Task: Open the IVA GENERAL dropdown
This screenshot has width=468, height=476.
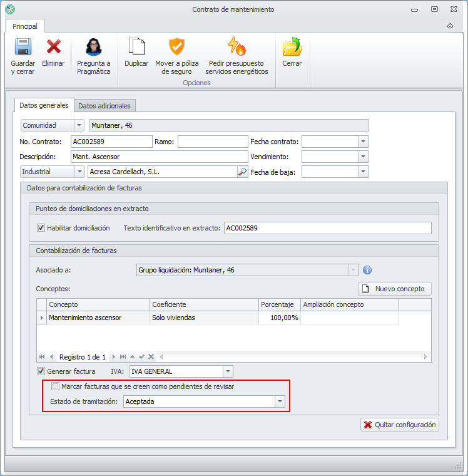Action: pos(228,371)
